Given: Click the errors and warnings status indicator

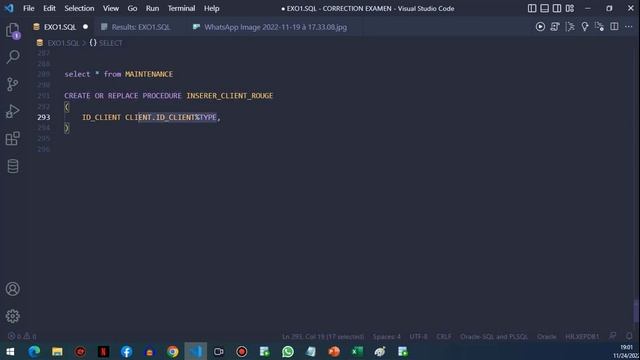Looking at the screenshot, I should [22, 336].
